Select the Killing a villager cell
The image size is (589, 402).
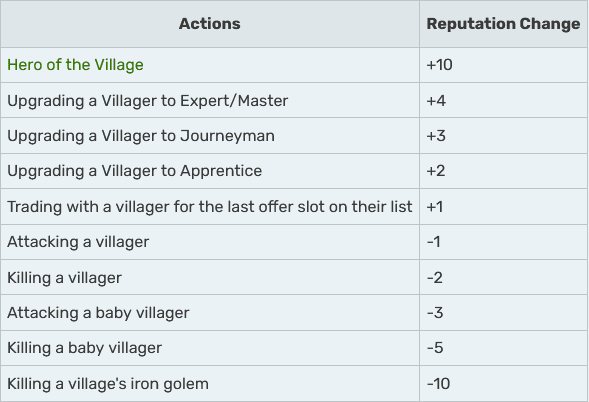click(210, 278)
